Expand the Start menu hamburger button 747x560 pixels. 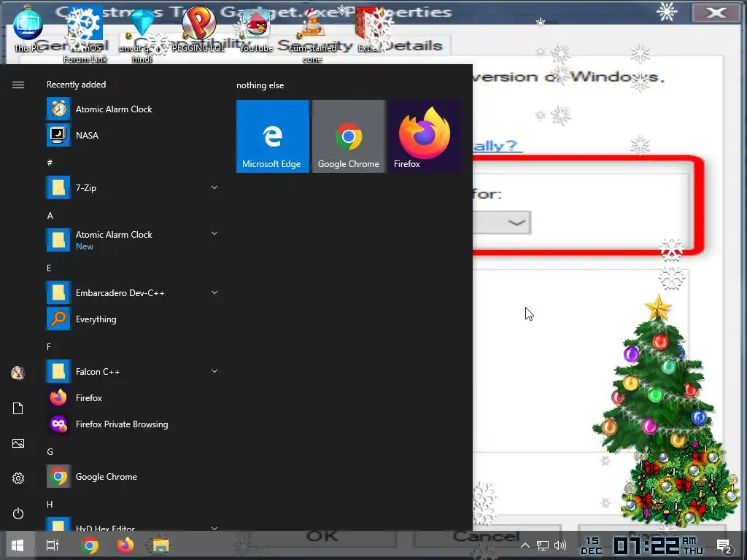pos(18,85)
